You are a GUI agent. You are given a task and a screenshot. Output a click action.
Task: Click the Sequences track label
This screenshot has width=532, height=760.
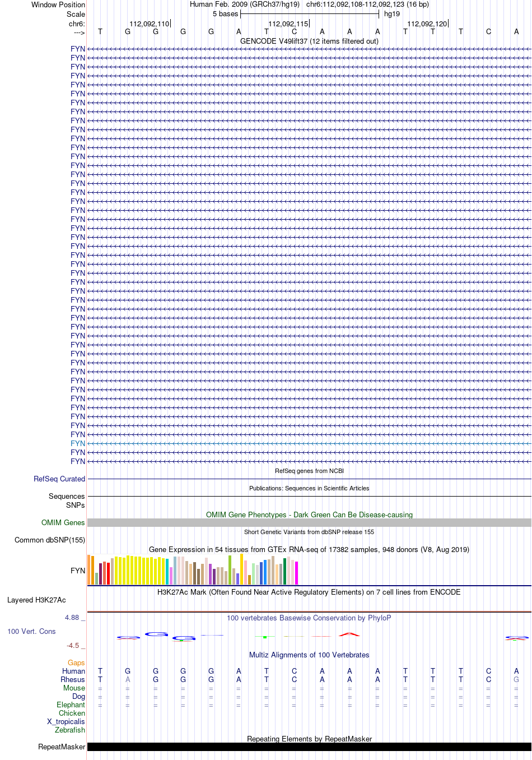67,496
